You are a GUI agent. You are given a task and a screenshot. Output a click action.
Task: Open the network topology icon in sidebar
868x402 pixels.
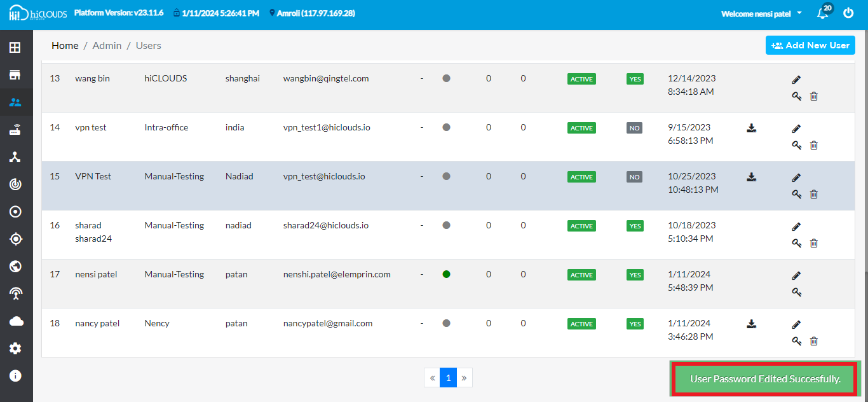tap(15, 157)
